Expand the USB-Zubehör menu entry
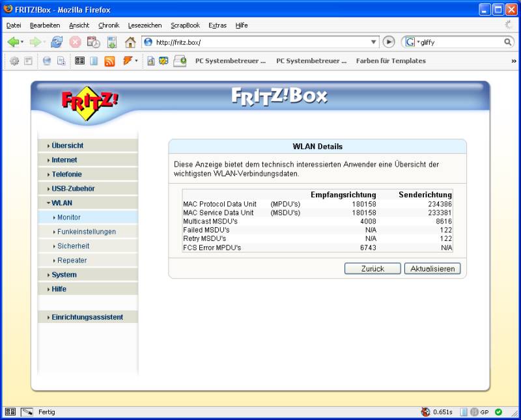Screen dimensions: 521x420 [88, 188]
